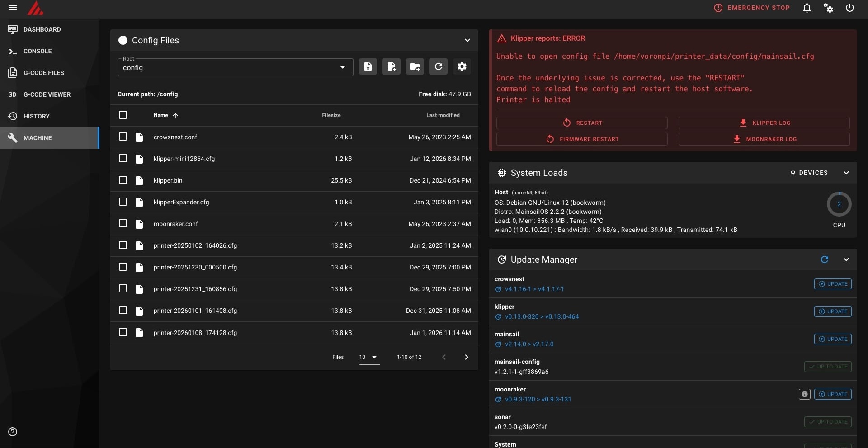Toggle the select-all files checkbox
The width and height of the screenshot is (868, 448).
pyautogui.click(x=123, y=115)
